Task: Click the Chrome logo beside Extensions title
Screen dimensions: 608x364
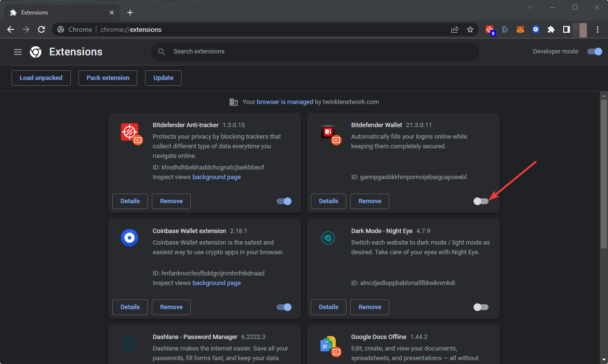Action: point(36,52)
